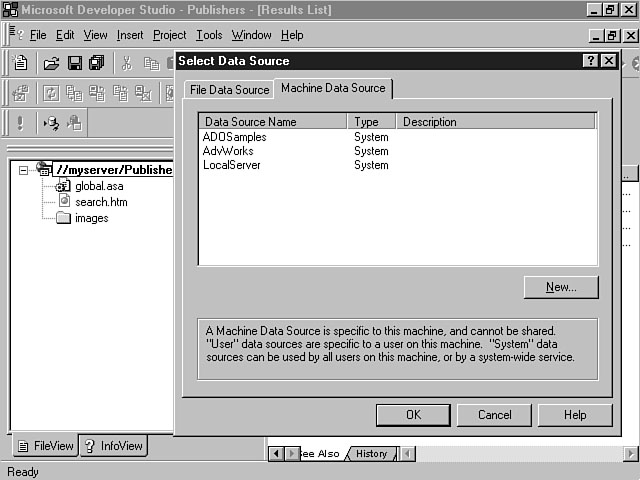Open the Tools menu
This screenshot has height=480, width=640.
coord(209,35)
